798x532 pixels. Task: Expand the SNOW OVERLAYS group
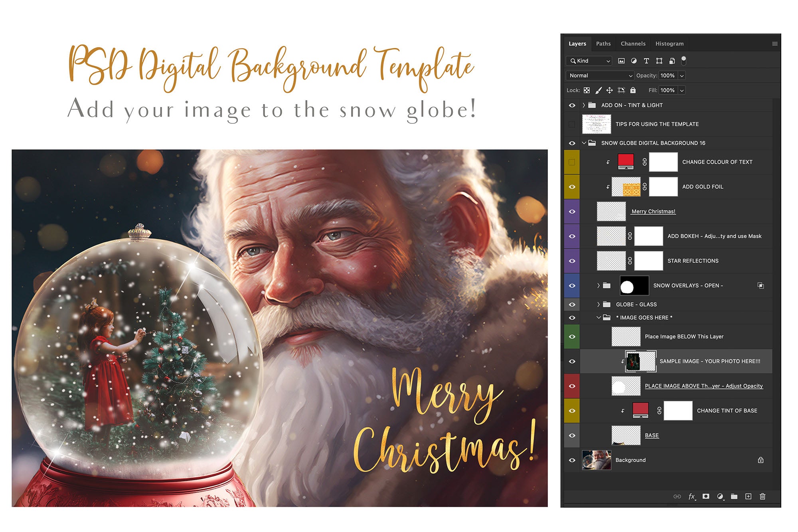point(598,285)
